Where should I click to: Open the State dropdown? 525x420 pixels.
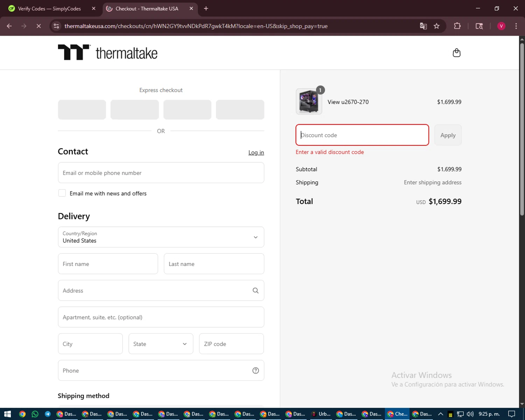point(161,344)
